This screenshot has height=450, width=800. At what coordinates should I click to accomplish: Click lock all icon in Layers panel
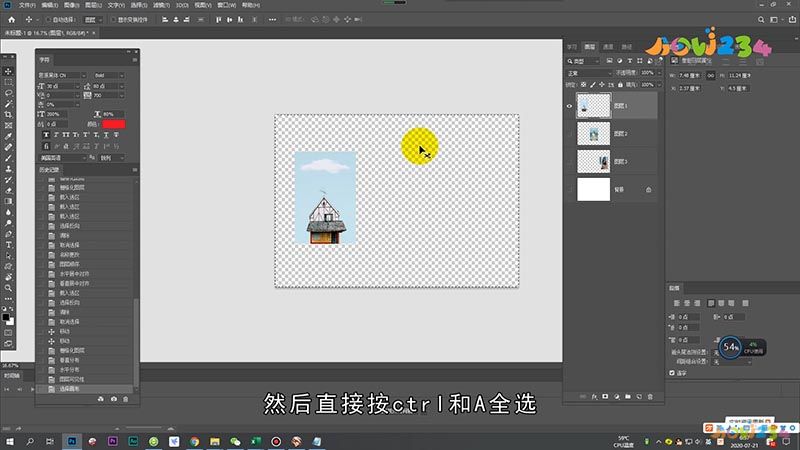point(620,84)
